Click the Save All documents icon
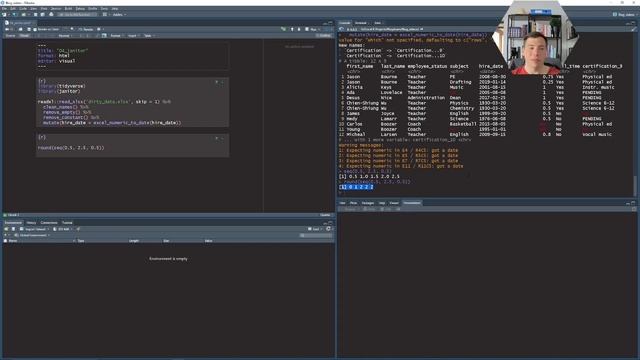Image resolution: width=640 pixels, height=360 pixels. [x=42, y=15]
